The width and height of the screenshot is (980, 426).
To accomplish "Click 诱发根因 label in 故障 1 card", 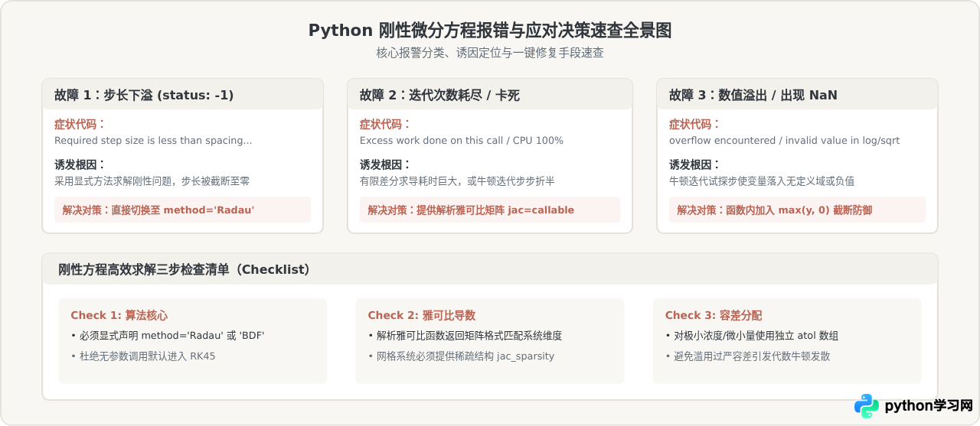I will 80,164.
